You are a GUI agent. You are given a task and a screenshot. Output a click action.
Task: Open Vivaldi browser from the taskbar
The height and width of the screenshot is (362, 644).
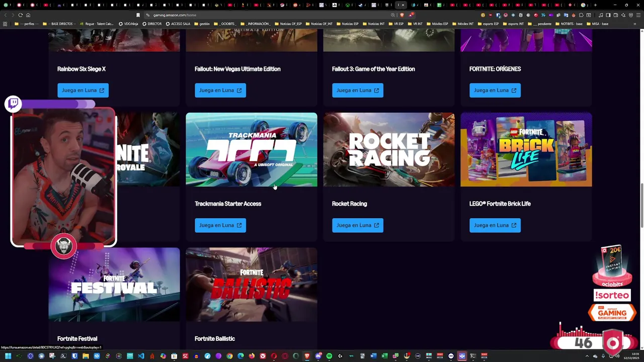(x=263, y=356)
